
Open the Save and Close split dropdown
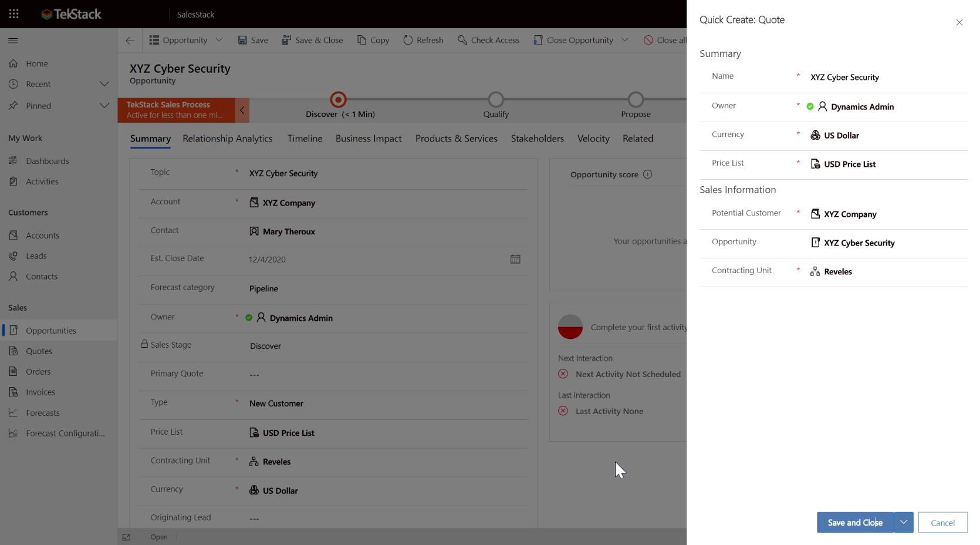[904, 523]
